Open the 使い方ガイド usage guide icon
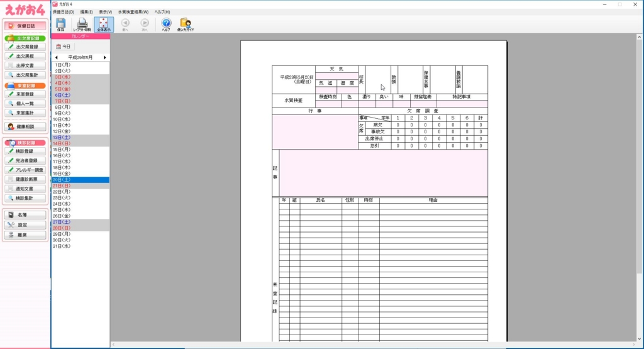Viewport: 644px width, 349px height. point(186,25)
